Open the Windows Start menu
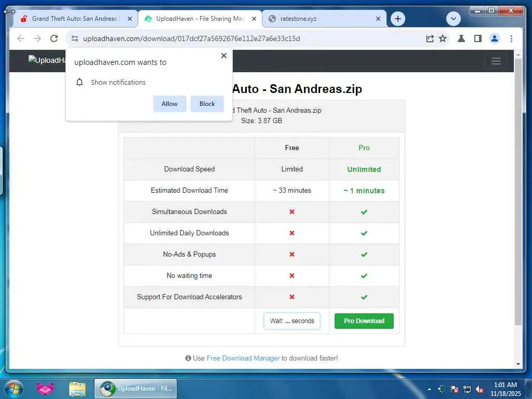This screenshot has height=399, width=532. click(x=14, y=389)
